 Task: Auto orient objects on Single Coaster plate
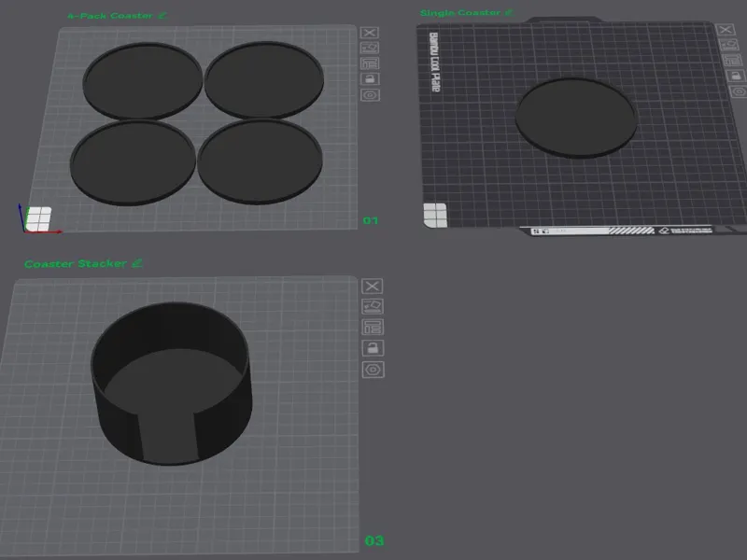[728, 45]
